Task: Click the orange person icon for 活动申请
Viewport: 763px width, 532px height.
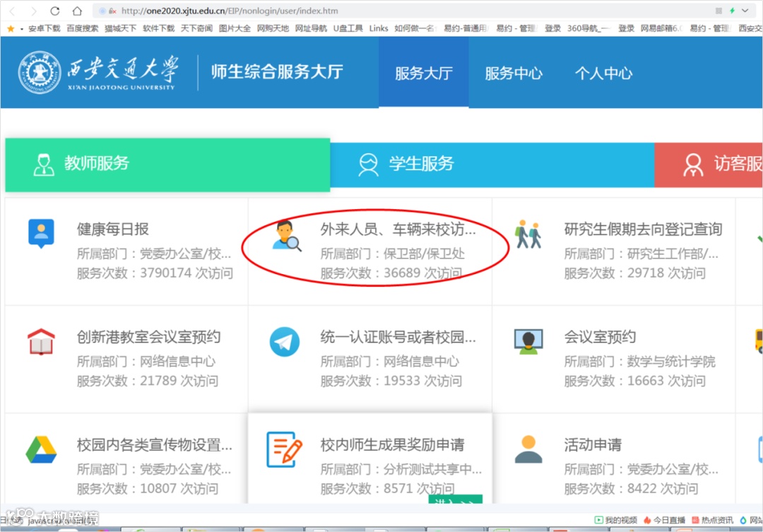Action: [528, 450]
